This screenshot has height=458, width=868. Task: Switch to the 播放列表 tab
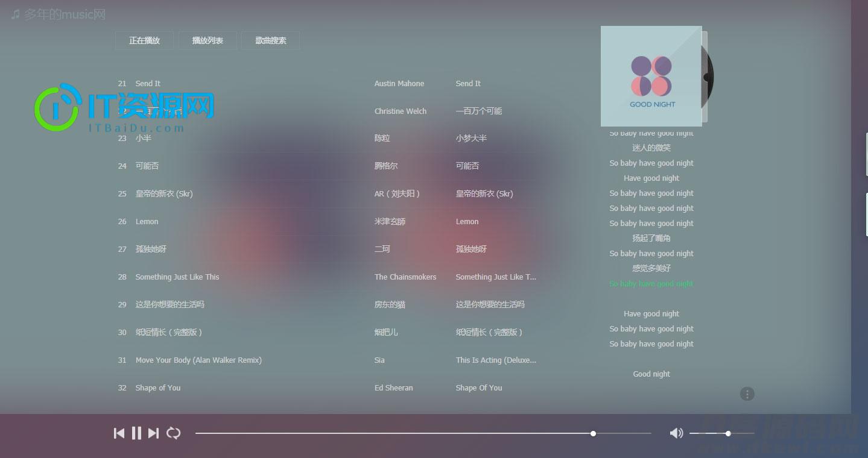pos(207,40)
